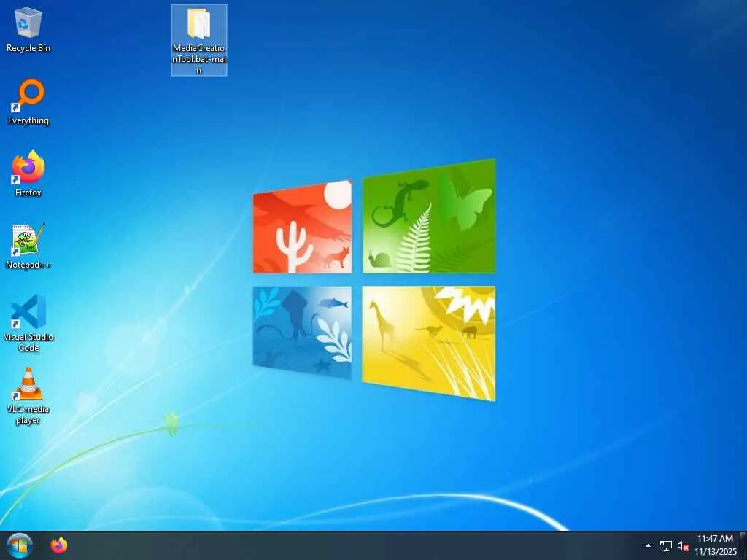Select the Notepad++ desktop shortcut
Viewport: 747px width, 560px height.
coord(28,246)
